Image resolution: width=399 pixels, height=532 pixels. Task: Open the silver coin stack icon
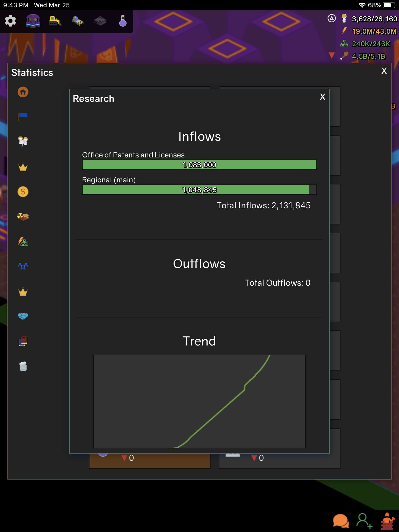pyautogui.click(x=23, y=366)
